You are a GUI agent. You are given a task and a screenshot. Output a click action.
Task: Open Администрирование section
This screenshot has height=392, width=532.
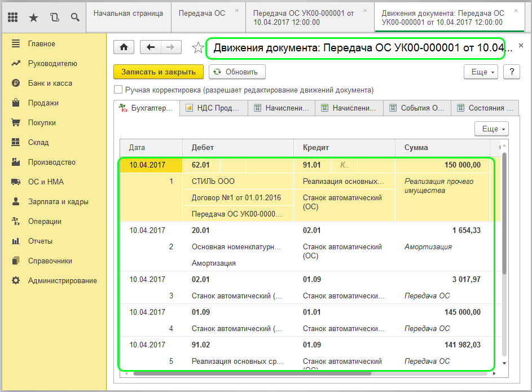63,280
